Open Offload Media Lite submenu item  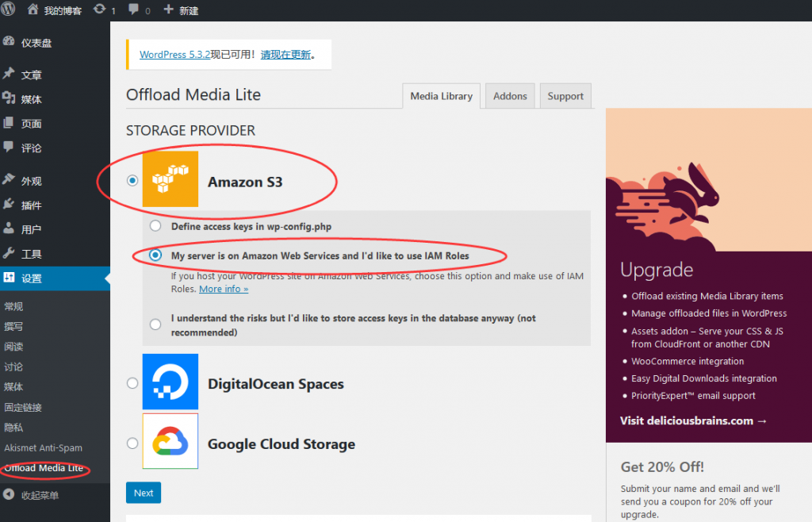pyautogui.click(x=44, y=468)
